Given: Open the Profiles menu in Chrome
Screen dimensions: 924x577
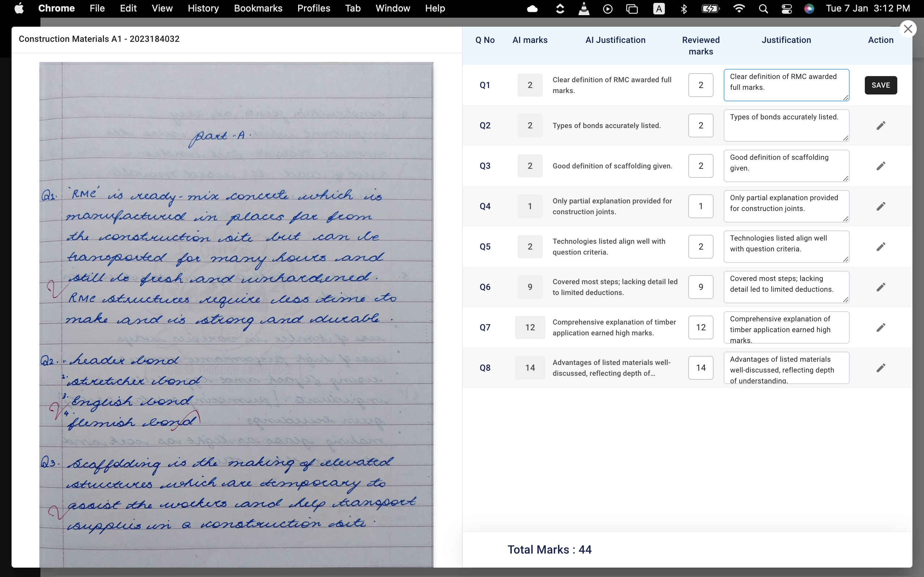Looking at the screenshot, I should (x=313, y=8).
